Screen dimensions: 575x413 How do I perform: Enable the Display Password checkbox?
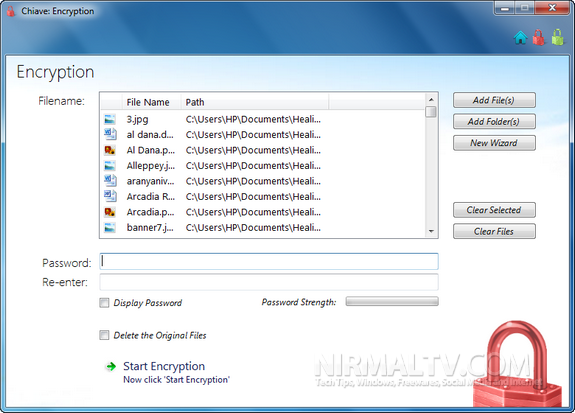(x=104, y=303)
